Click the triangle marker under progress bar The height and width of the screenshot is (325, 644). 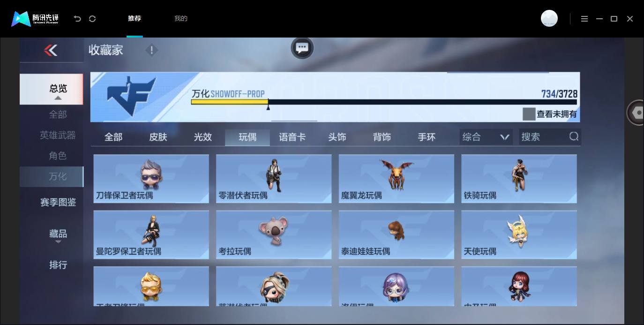pyautogui.click(x=268, y=108)
